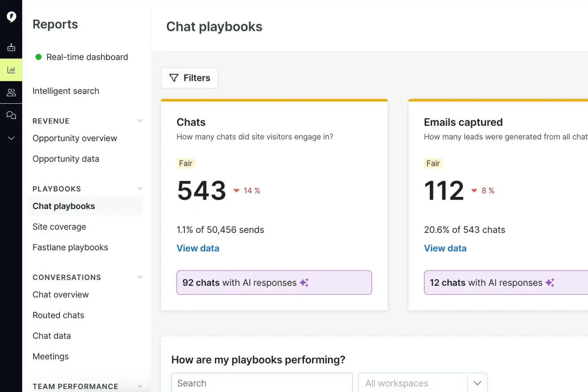588x392 pixels.
Task: Click 'How are my playbooks performing?' heading
Action: tap(258, 360)
